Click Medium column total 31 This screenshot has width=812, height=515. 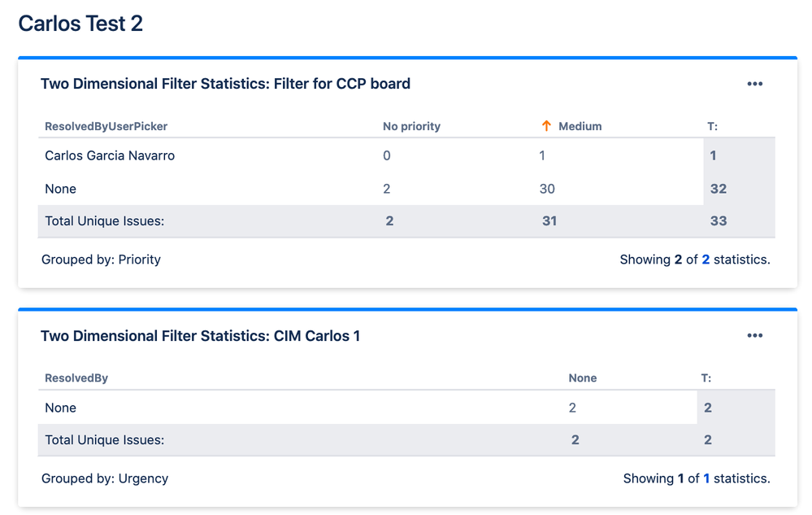tap(549, 220)
